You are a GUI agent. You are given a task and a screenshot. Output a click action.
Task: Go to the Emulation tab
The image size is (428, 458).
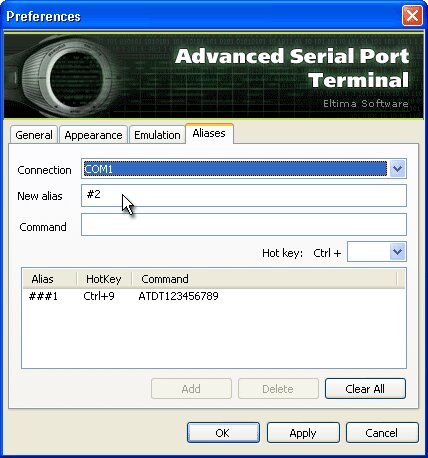[157, 135]
